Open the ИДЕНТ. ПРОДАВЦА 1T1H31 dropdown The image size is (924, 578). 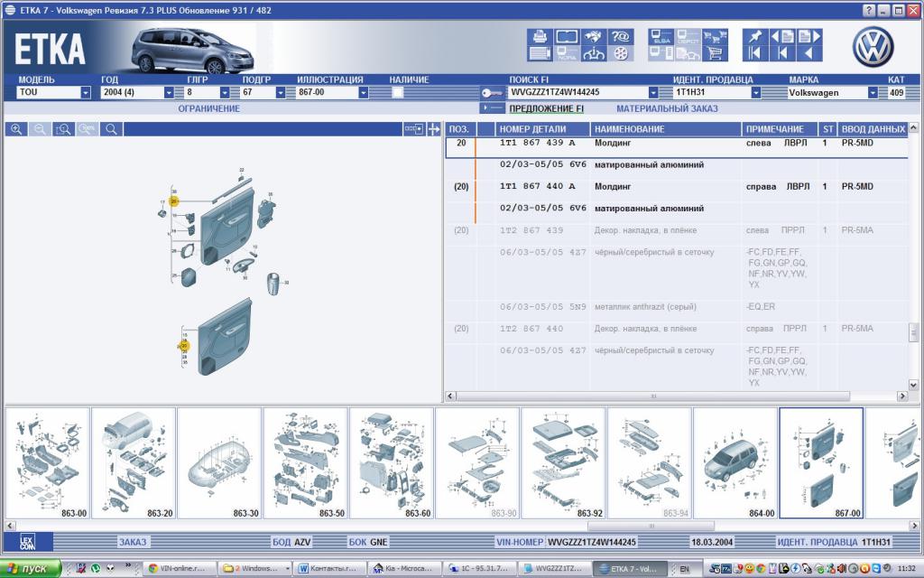point(755,93)
